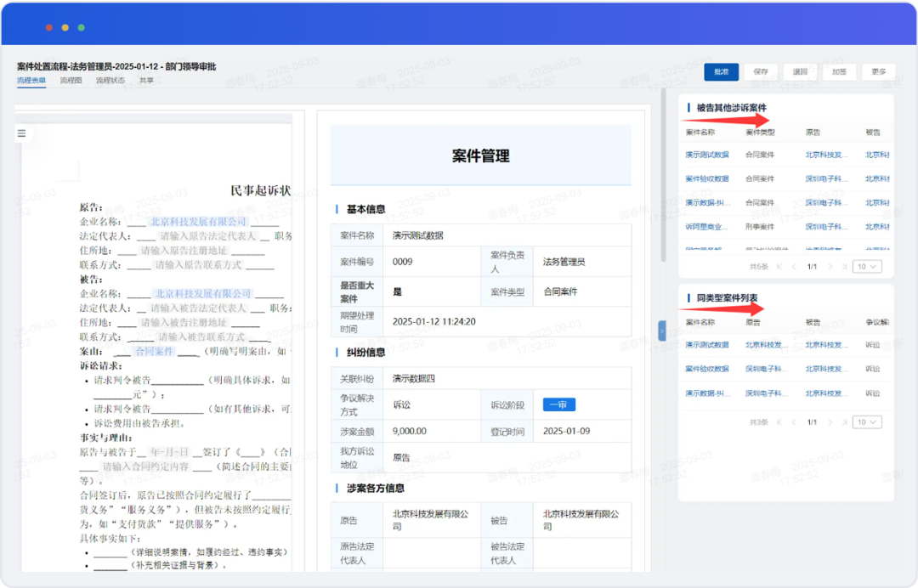
Task: Click the 一审 litigation stage tag
Action: tap(559, 404)
